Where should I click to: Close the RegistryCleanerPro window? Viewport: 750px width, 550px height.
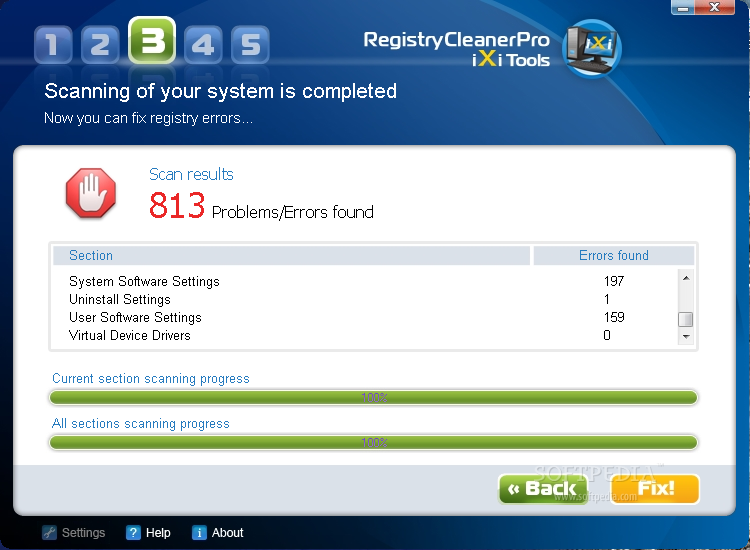[x=715, y=7]
